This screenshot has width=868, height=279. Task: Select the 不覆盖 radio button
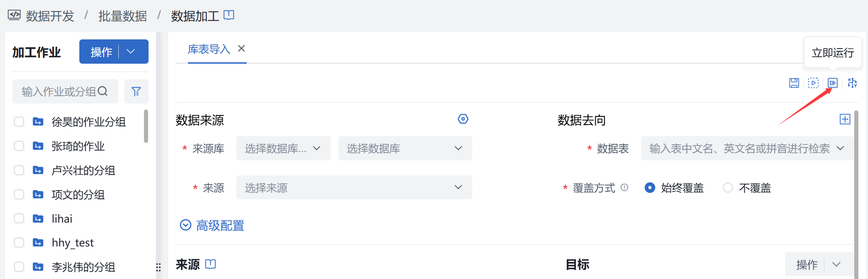pos(728,187)
